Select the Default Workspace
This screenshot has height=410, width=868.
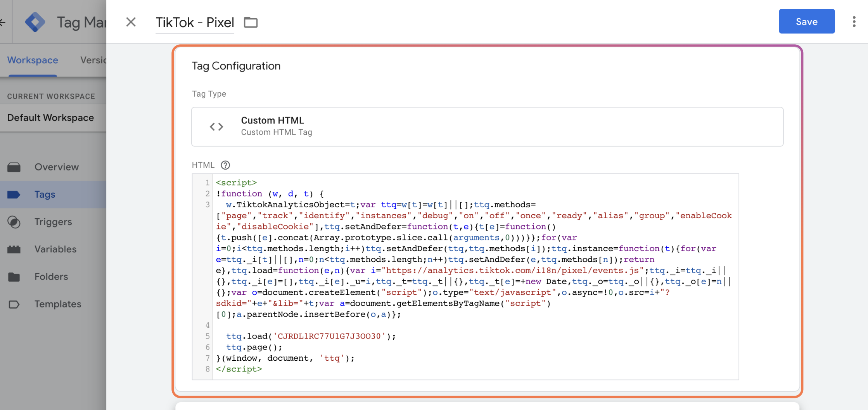click(x=53, y=118)
